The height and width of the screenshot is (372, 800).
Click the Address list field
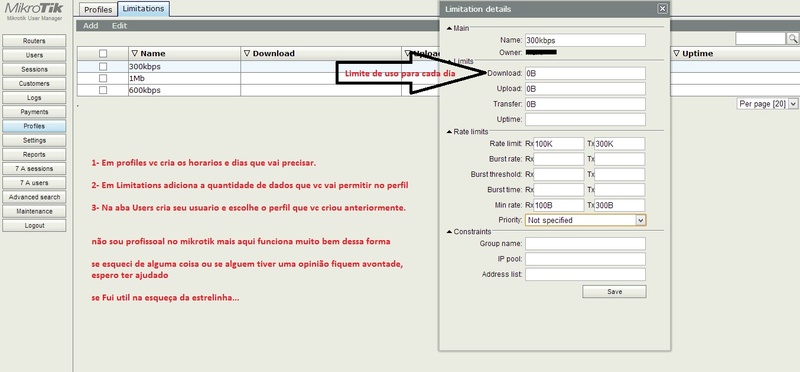585,275
